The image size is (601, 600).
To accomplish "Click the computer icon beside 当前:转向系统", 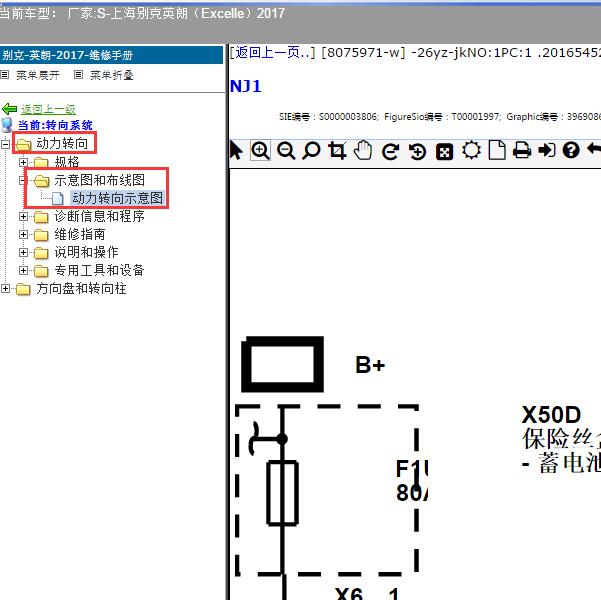I will click(7, 125).
